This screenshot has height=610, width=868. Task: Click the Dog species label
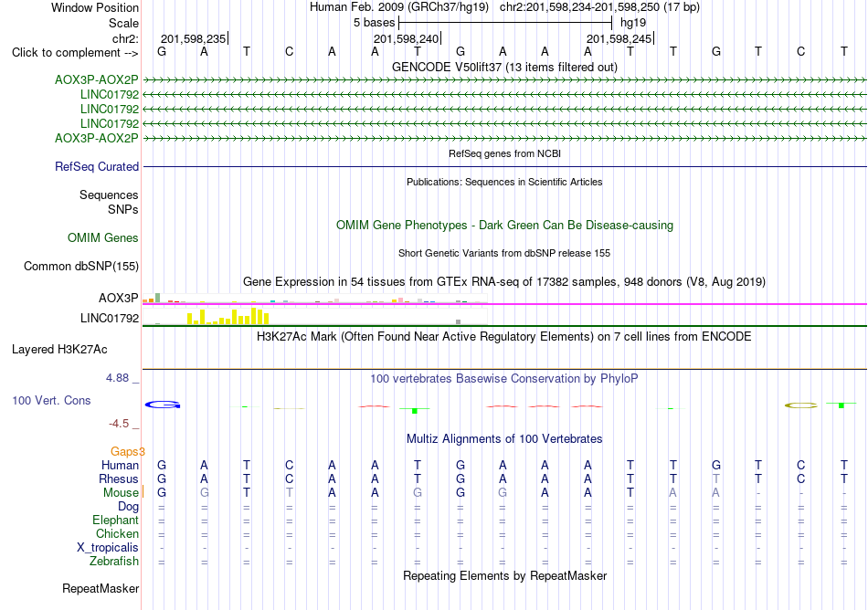tap(128, 507)
